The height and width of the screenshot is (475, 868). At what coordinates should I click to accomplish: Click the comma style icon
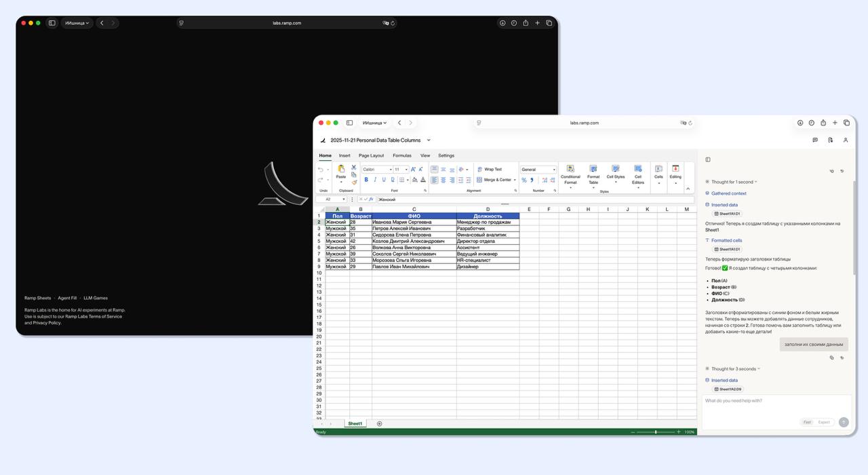[x=532, y=180]
